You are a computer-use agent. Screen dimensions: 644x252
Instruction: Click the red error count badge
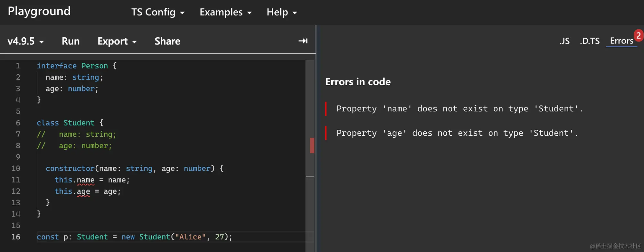click(x=639, y=35)
